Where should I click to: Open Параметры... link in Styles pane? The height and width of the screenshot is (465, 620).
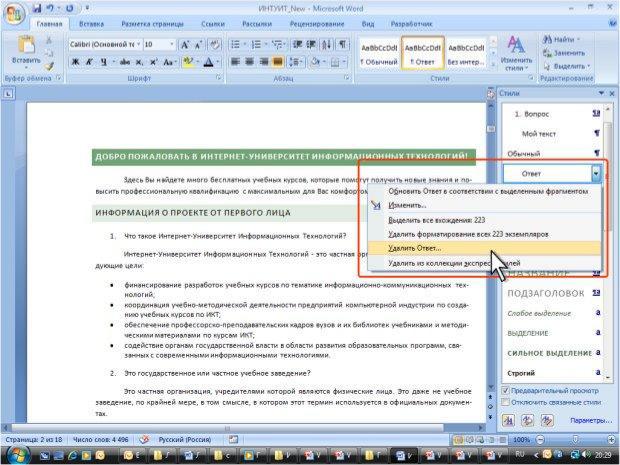click(590, 420)
